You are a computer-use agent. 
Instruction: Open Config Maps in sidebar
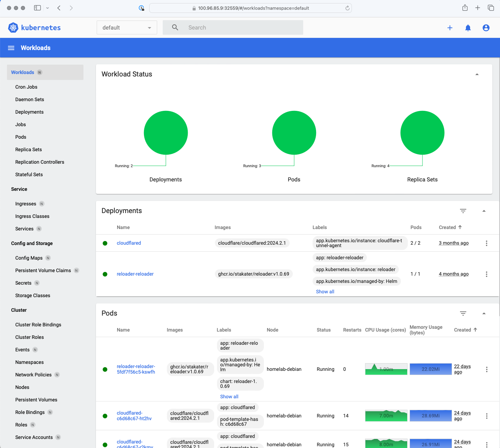[29, 258]
